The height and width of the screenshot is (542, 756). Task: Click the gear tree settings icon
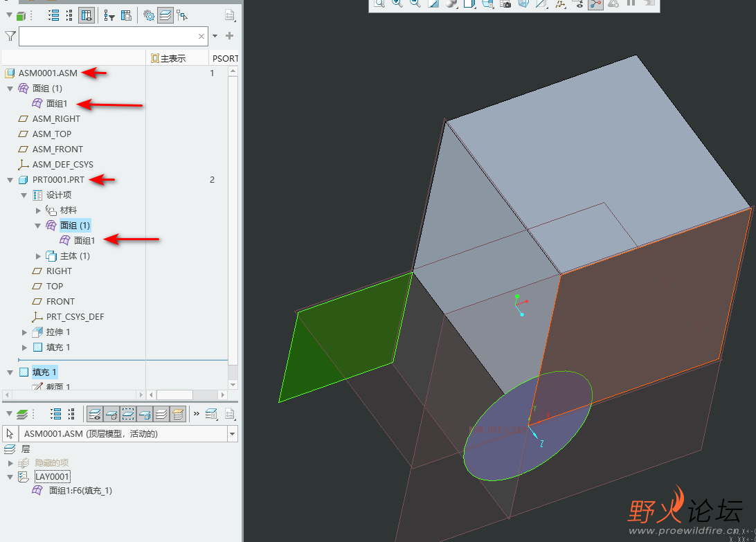(149, 16)
